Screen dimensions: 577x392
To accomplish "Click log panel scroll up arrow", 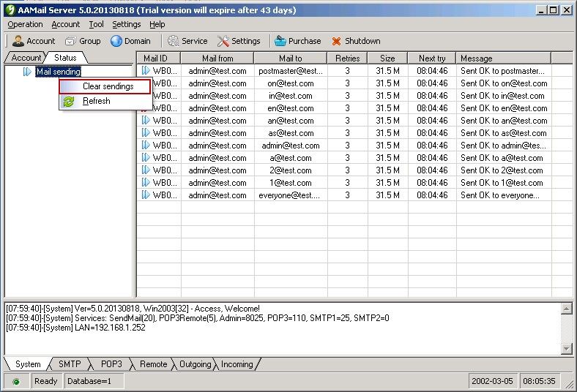I will coord(567,309).
